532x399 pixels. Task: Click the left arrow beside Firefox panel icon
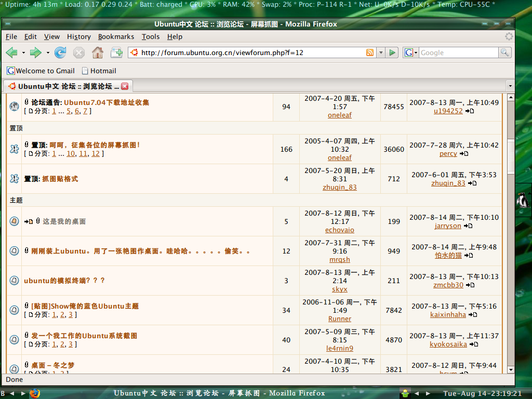tap(12, 394)
